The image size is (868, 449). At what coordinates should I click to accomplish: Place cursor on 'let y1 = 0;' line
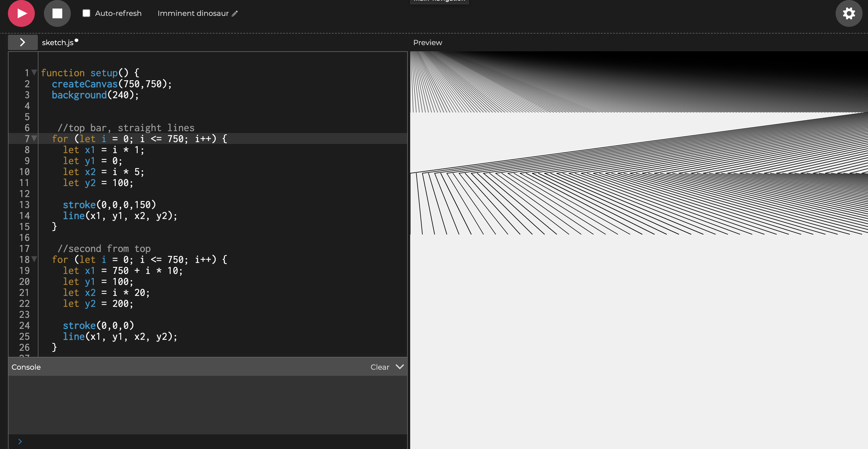[x=93, y=161]
